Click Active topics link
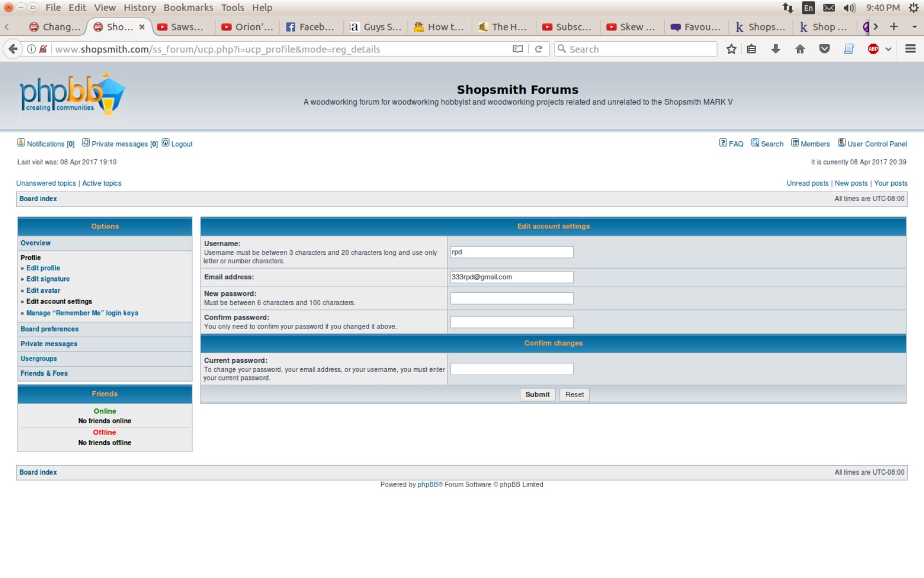 [102, 183]
